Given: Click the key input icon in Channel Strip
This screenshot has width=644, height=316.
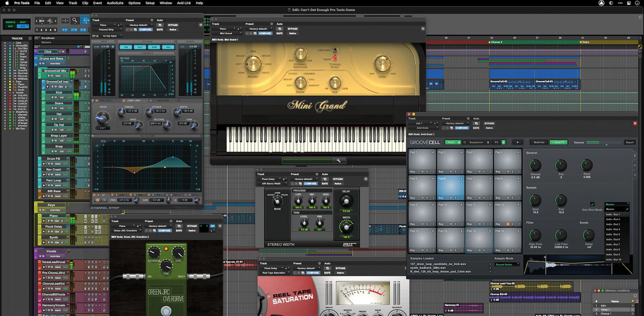Looking at the screenshot, I should [x=95, y=36].
